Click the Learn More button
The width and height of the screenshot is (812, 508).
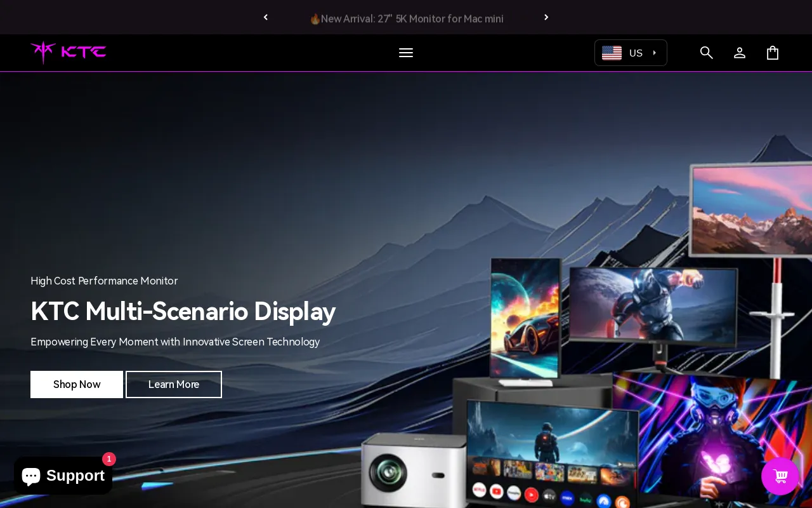coord(173,384)
